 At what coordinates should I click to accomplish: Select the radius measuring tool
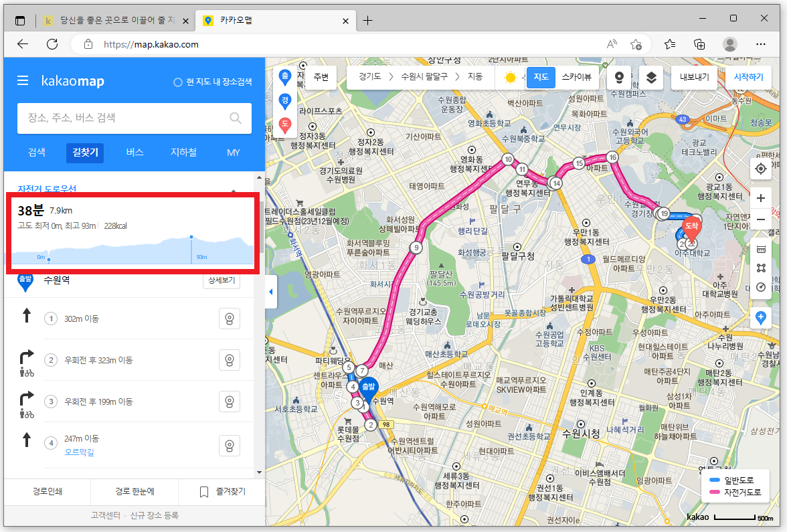coord(761,287)
